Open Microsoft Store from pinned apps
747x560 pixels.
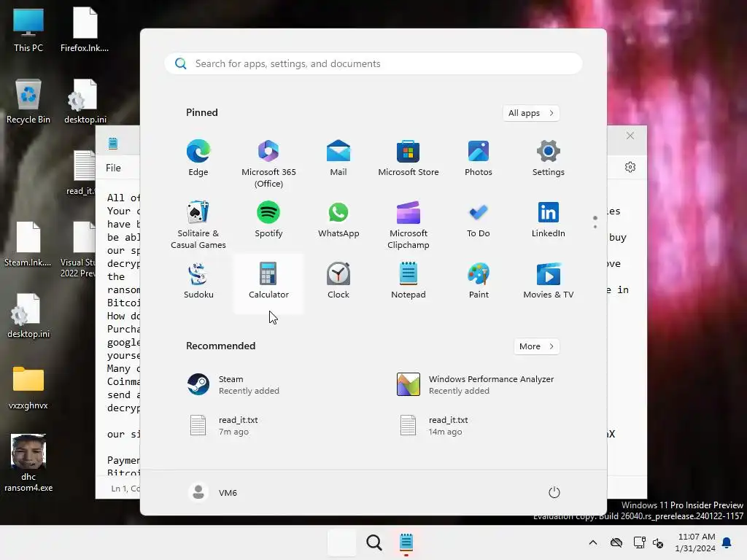tap(409, 158)
